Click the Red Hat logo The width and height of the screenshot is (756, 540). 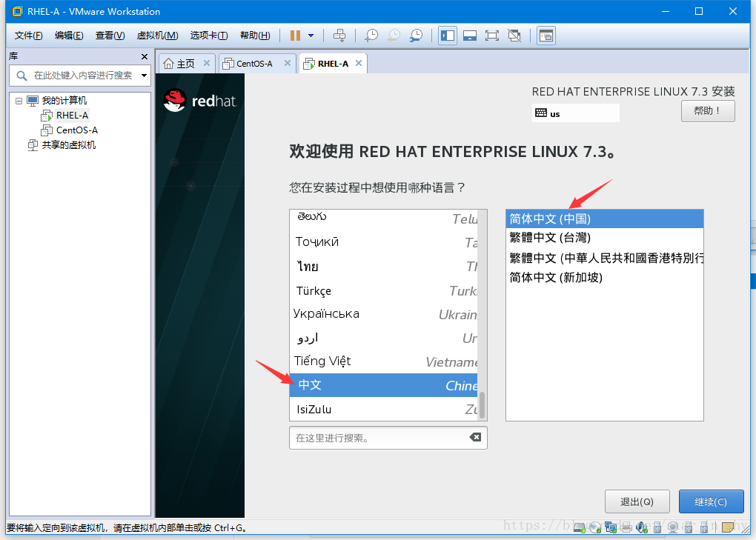tap(200, 101)
